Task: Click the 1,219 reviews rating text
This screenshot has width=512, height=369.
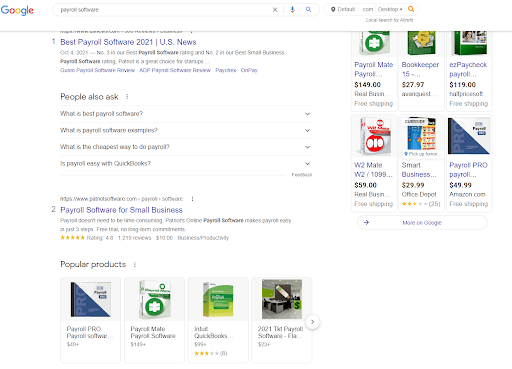Action: 134,238
